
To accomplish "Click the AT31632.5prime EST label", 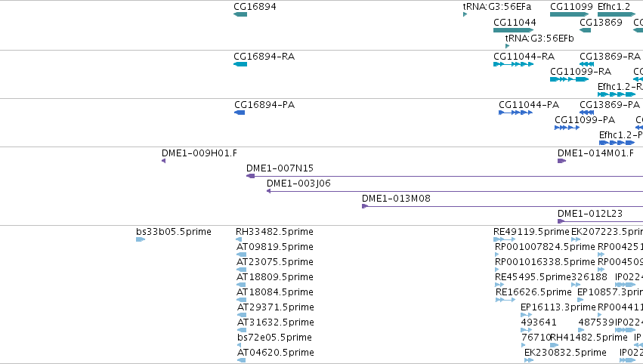I will pyautogui.click(x=276, y=322).
